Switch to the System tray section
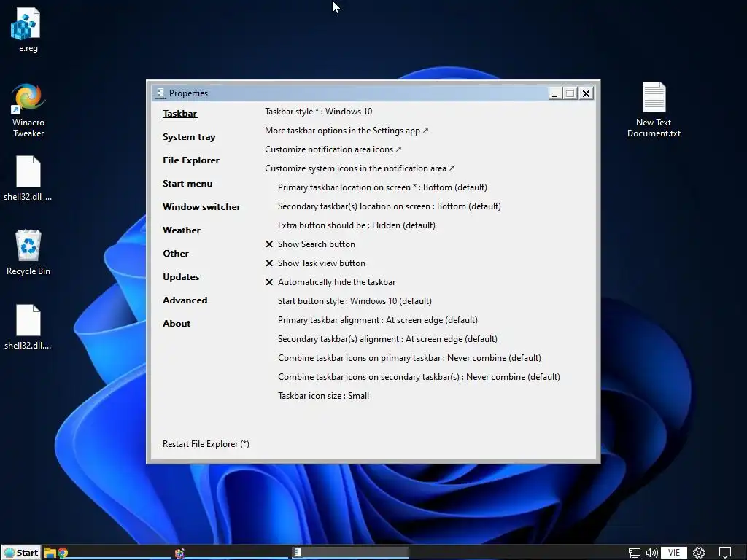 [x=189, y=137]
